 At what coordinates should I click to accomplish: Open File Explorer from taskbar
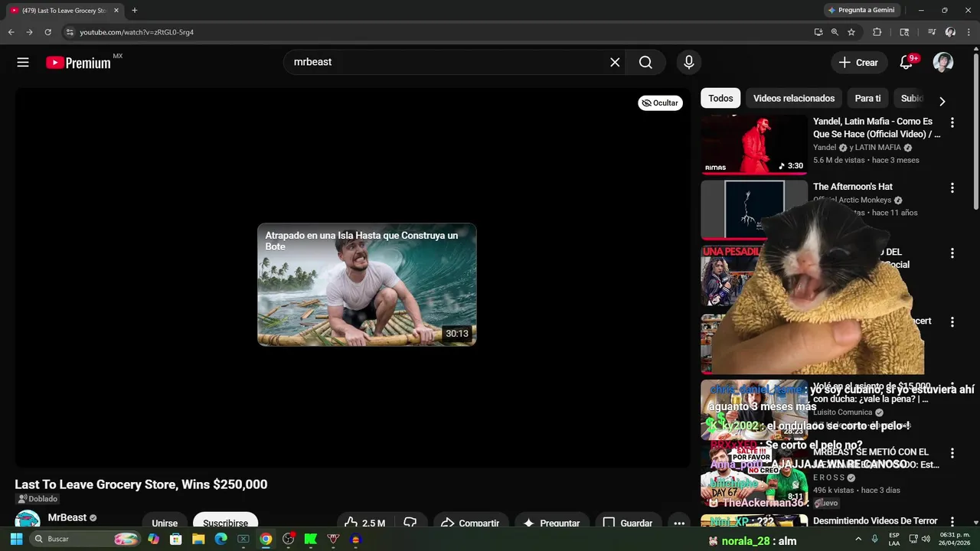198,539
